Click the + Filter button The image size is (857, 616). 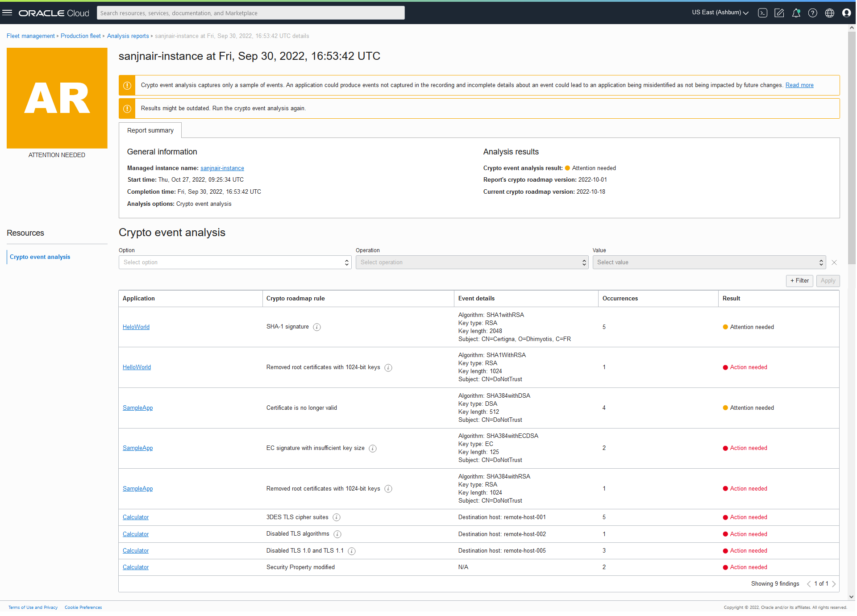click(799, 281)
